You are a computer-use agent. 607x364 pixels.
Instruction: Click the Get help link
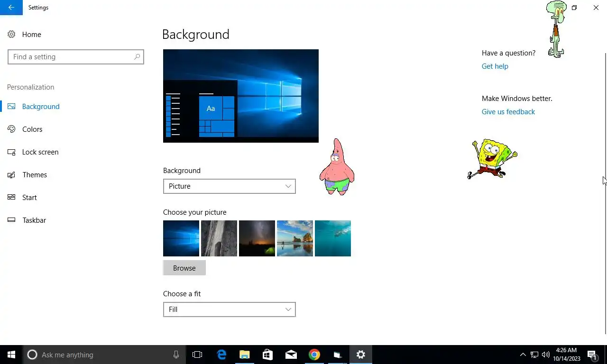(x=495, y=66)
